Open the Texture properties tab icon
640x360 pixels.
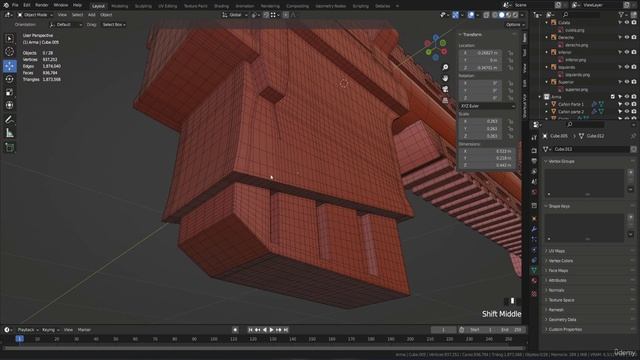click(x=534, y=293)
